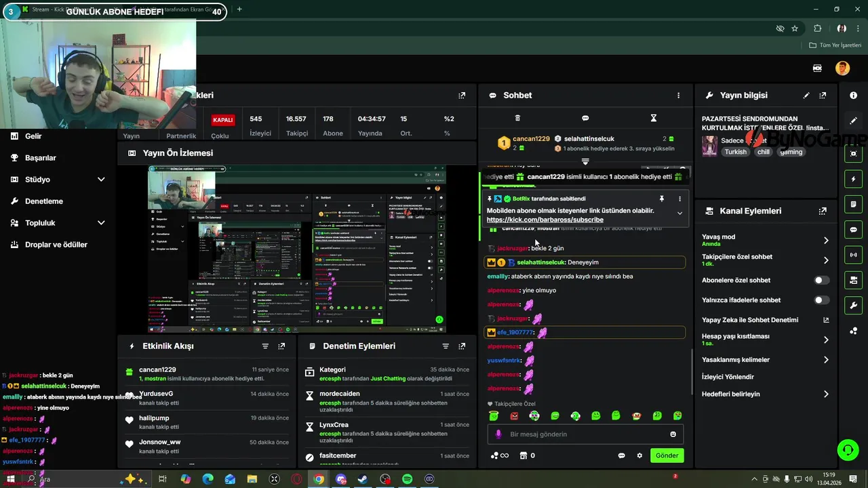Open pinned message three-dot menu

coord(679,199)
